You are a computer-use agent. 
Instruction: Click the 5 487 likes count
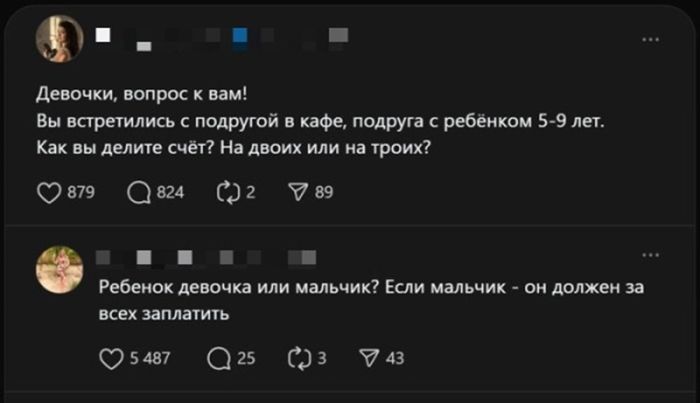tap(149, 359)
